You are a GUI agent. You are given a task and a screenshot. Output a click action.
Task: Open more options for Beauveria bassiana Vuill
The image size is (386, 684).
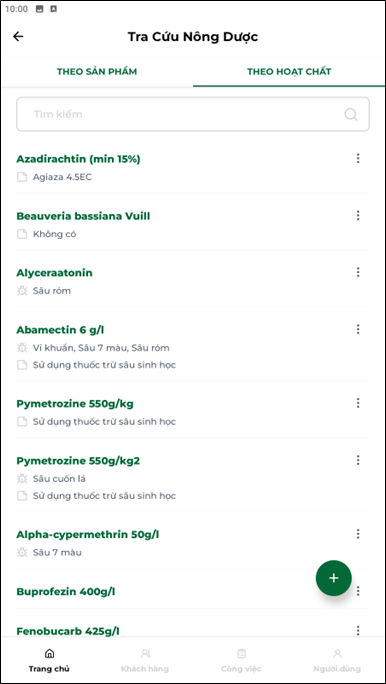[x=358, y=215]
